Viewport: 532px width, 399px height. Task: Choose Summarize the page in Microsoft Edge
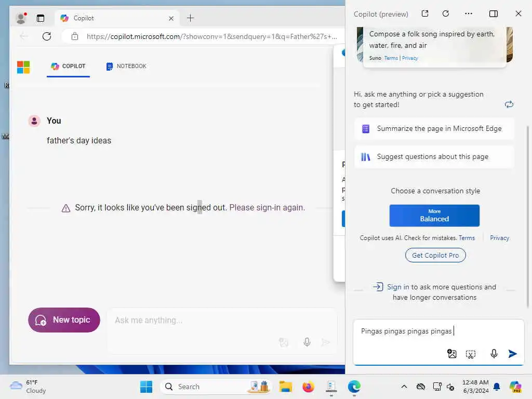[x=434, y=129]
